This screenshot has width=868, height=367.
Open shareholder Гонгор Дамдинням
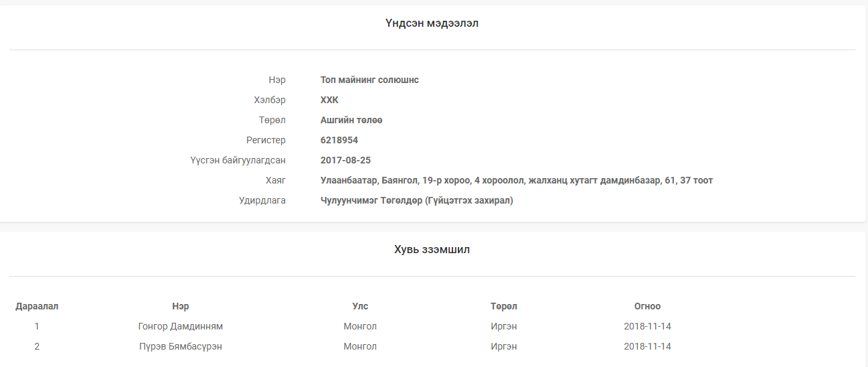180,326
